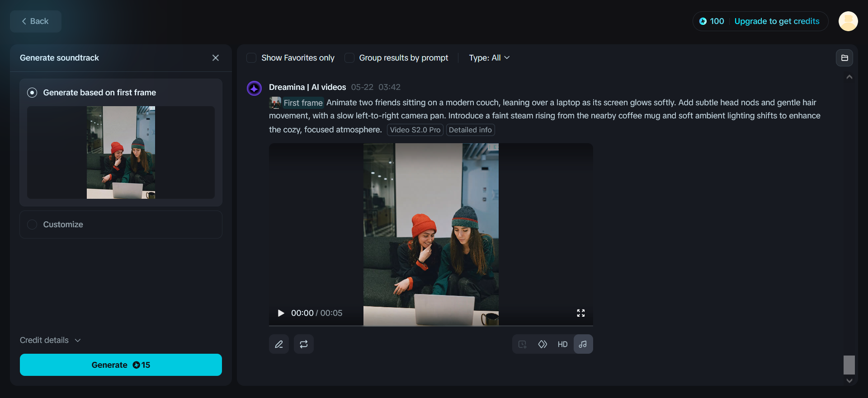Viewport: 868px width, 398px height.
Task: Open Detailed info
Action: 470,130
